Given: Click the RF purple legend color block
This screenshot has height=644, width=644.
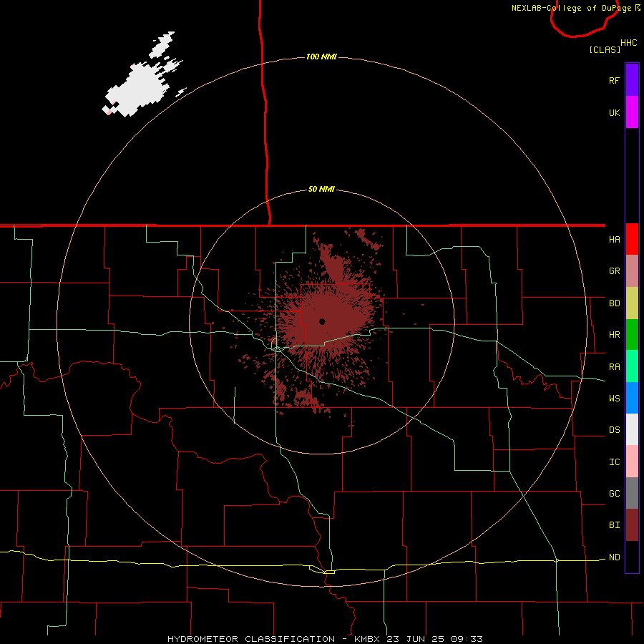Looking at the screenshot, I should click(632, 80).
